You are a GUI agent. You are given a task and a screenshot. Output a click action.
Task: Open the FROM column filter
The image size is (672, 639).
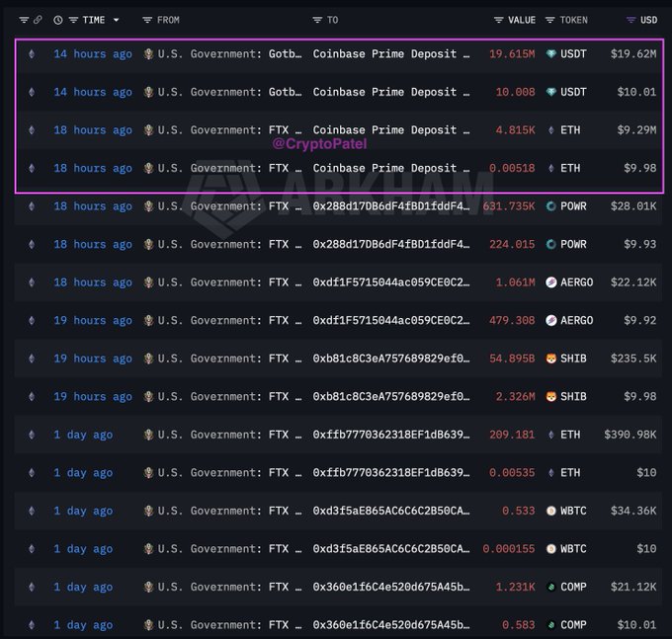click(147, 20)
